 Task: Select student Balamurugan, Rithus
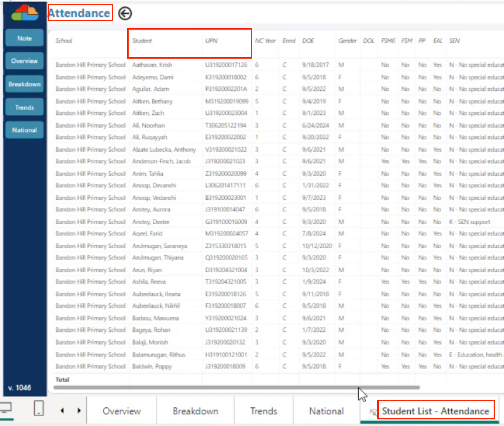159,355
